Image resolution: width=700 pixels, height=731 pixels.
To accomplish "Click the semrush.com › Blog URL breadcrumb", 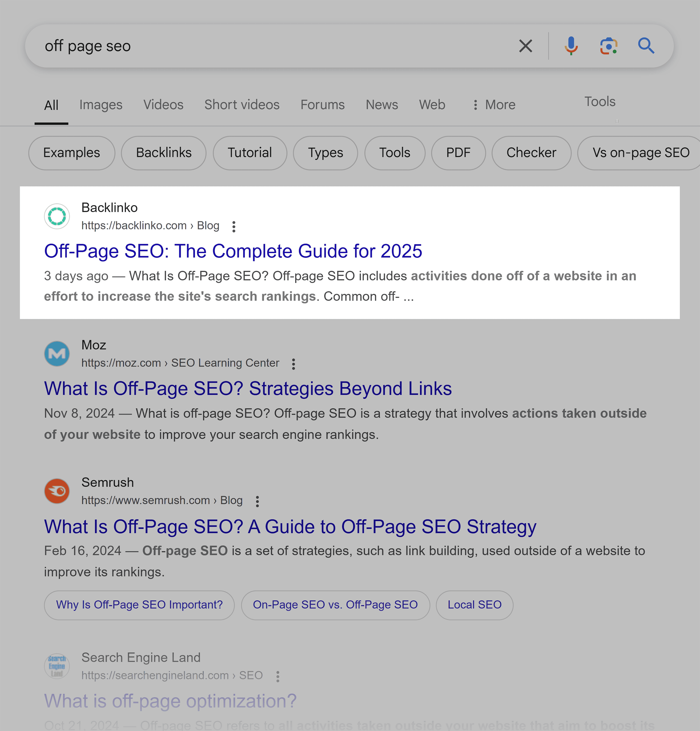I will pyautogui.click(x=162, y=501).
